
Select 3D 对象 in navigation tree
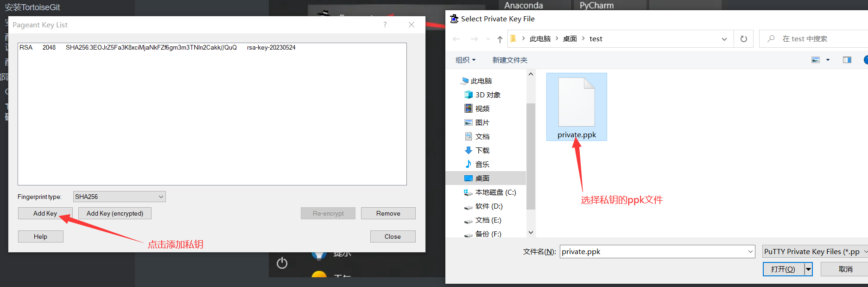click(487, 95)
